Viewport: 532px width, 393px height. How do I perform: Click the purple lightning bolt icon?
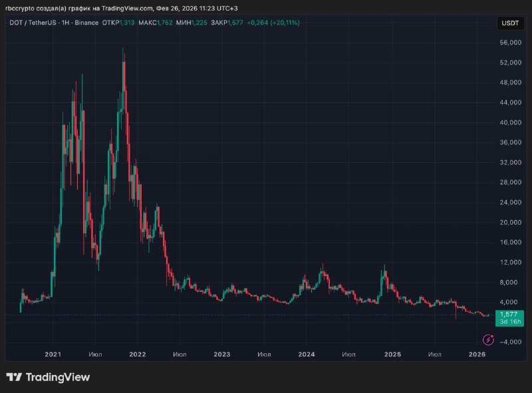click(x=489, y=339)
